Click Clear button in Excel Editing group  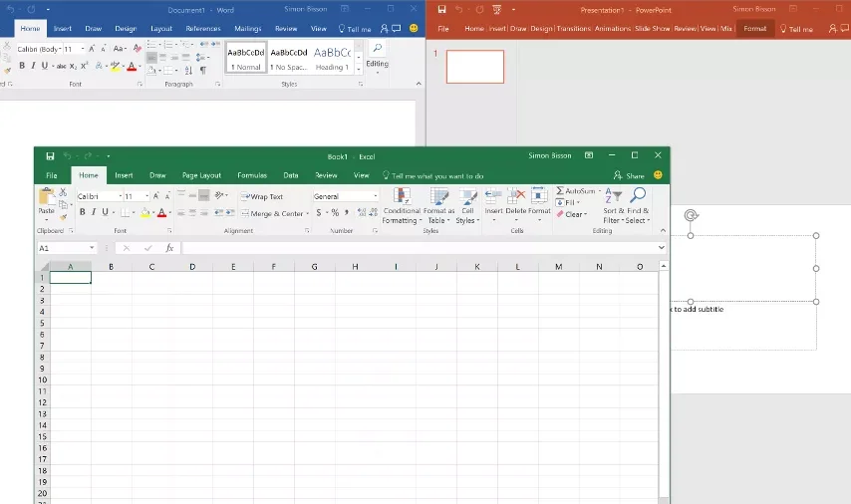click(x=572, y=214)
